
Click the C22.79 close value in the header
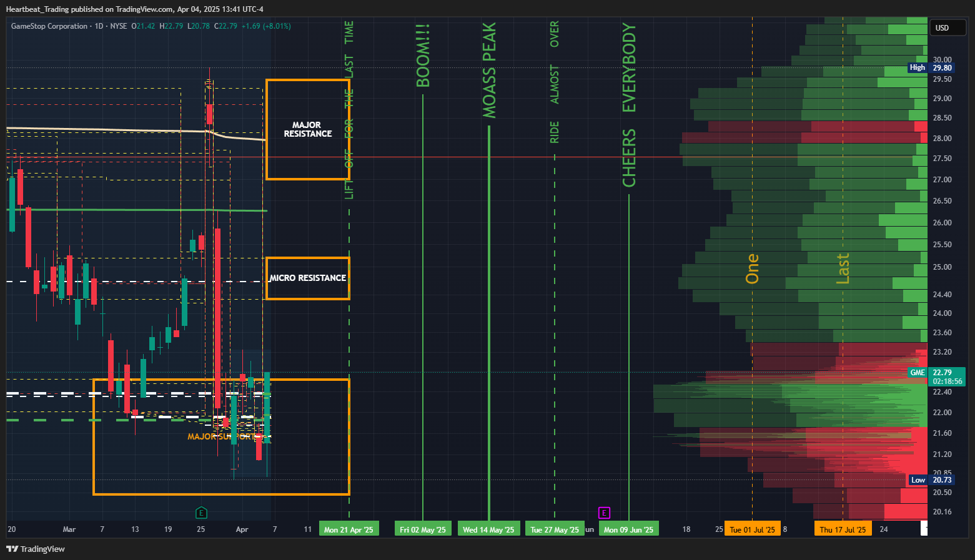[x=225, y=26]
